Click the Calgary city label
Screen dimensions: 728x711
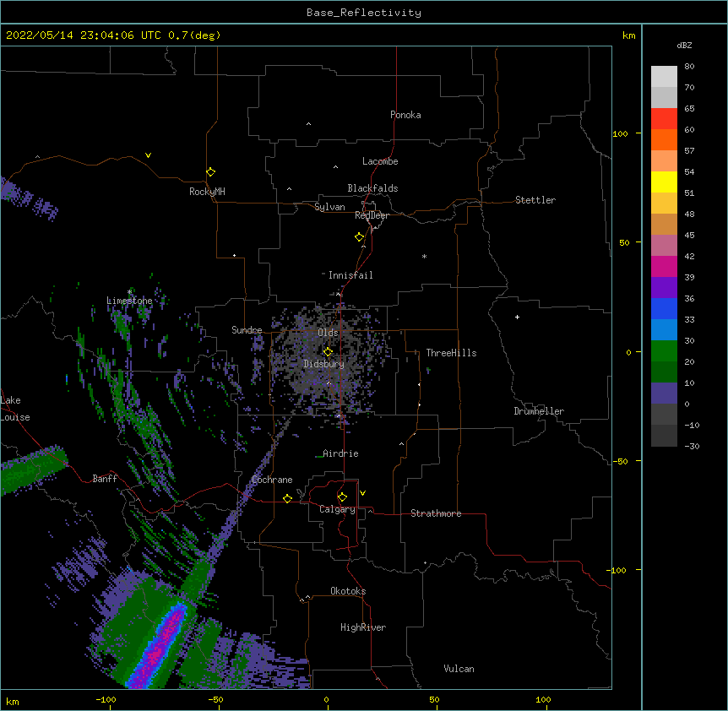(337, 509)
